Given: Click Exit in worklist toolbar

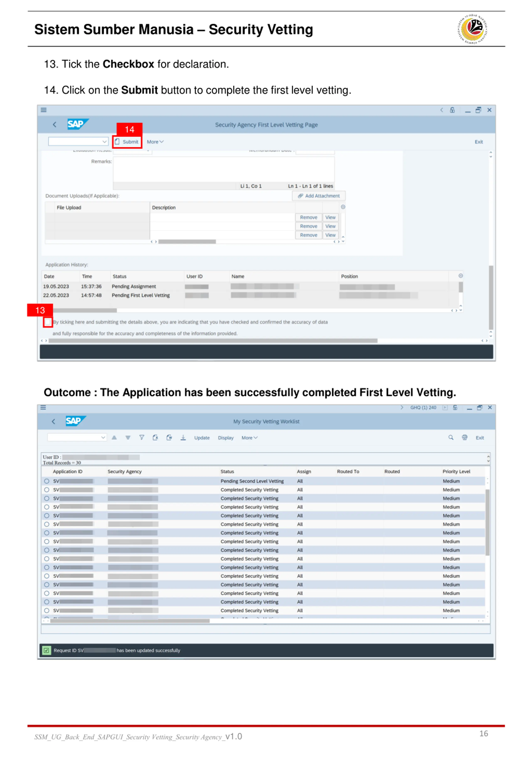Looking at the screenshot, I should (x=480, y=438).
